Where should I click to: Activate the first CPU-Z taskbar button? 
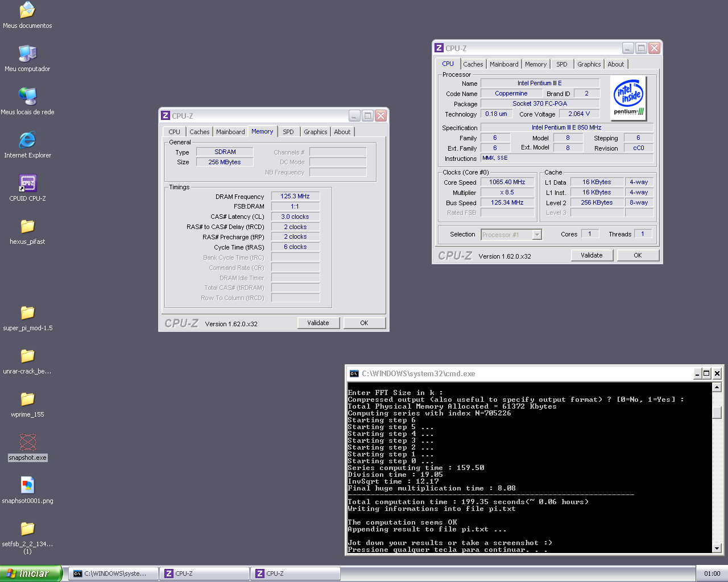[x=204, y=573]
